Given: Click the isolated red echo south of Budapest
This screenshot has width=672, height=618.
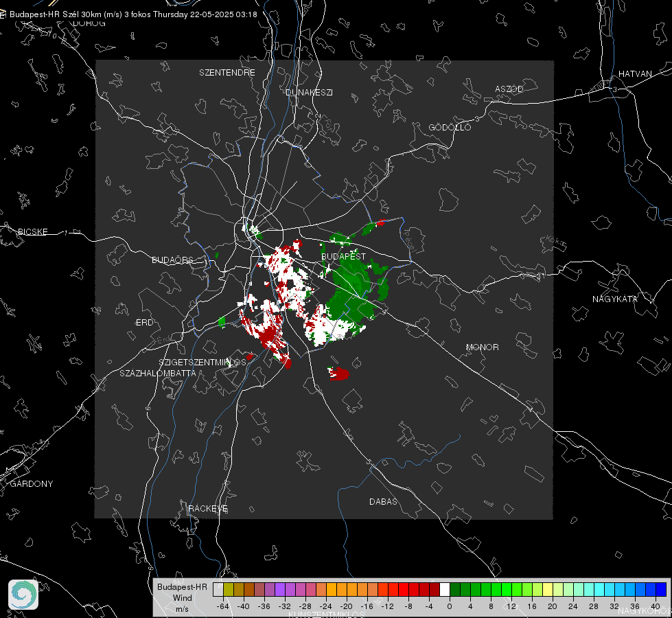Looking at the screenshot, I should point(338,374).
